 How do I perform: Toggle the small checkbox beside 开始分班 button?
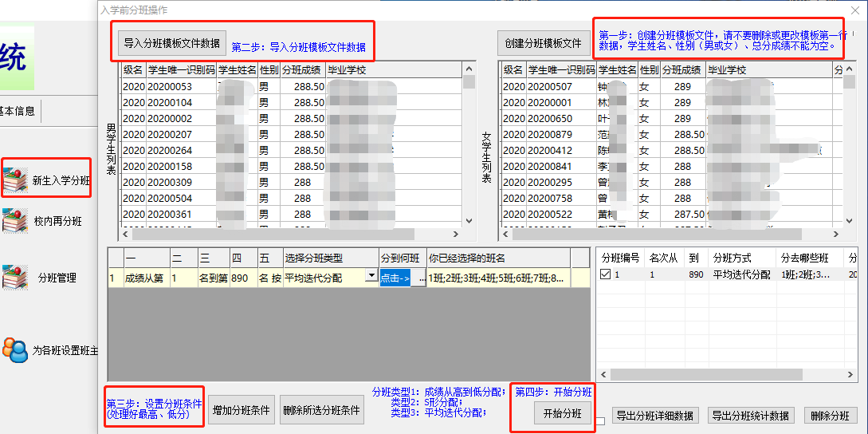[601, 421]
